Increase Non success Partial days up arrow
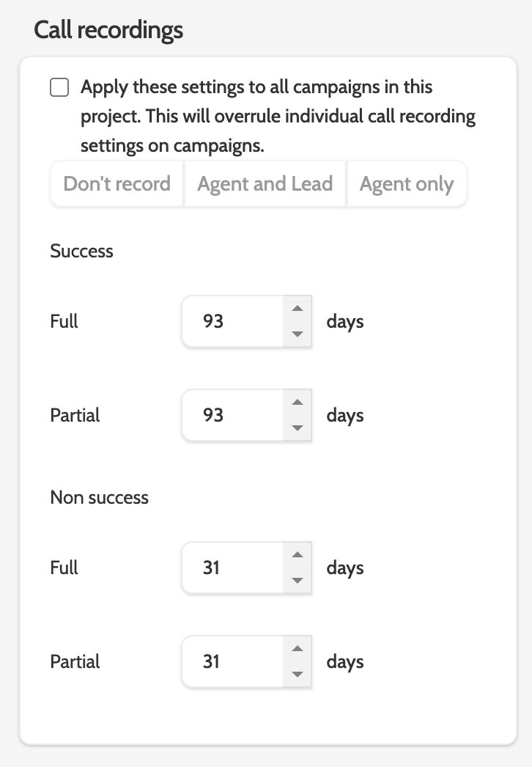 tap(297, 649)
